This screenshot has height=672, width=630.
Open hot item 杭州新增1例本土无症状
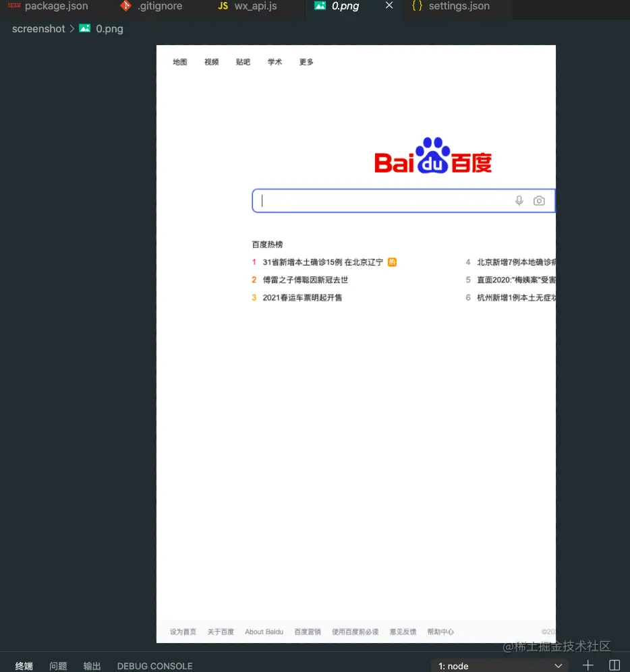(x=516, y=297)
